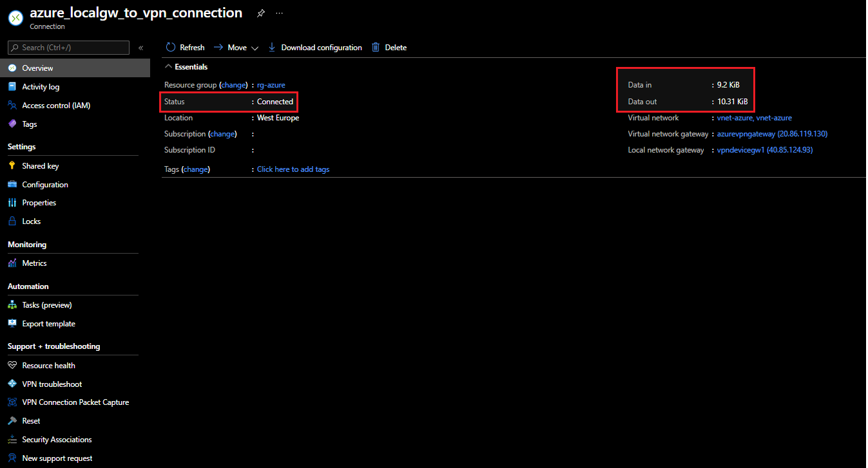Click the Delete trash can icon

point(376,48)
